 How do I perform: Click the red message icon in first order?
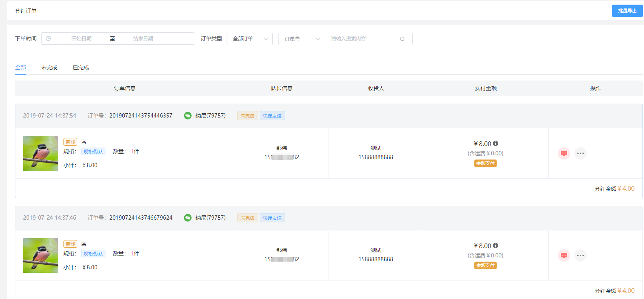pos(564,153)
